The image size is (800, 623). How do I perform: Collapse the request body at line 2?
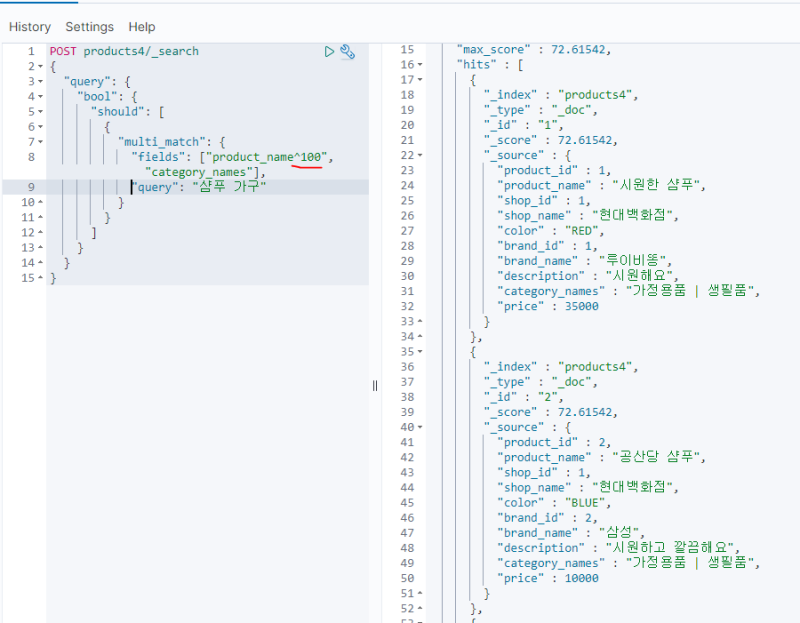pyautogui.click(x=40, y=67)
